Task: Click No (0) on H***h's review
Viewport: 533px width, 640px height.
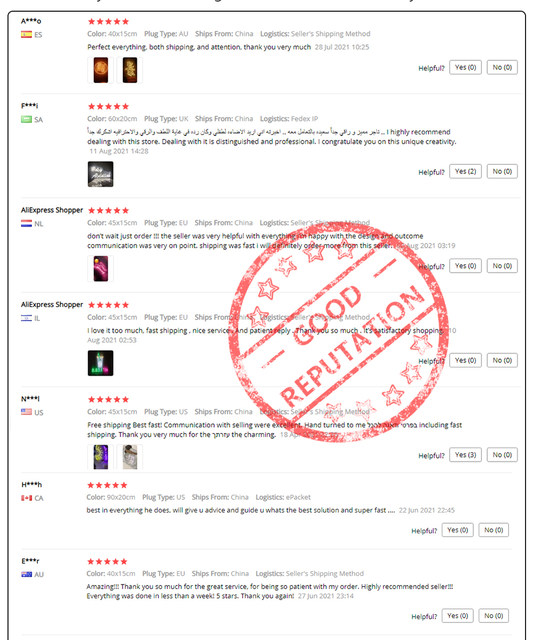Action: 493,530
